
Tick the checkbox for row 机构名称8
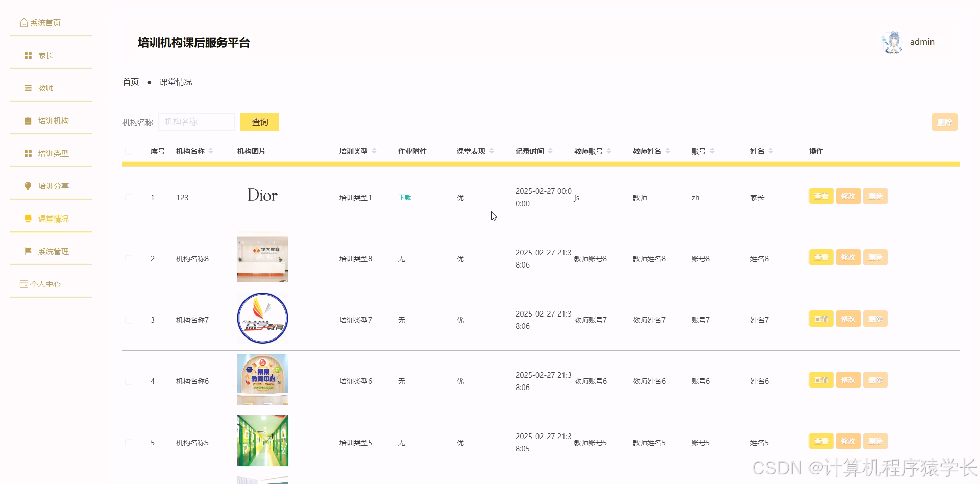(x=129, y=259)
